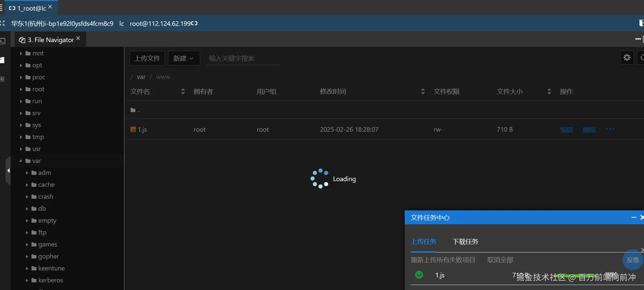
Task: Close the 1_root@lc session tab
Action: tap(50, 7)
